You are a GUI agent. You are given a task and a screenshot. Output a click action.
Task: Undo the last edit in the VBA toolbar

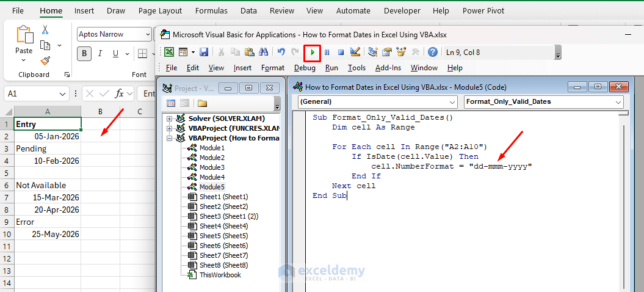click(281, 53)
